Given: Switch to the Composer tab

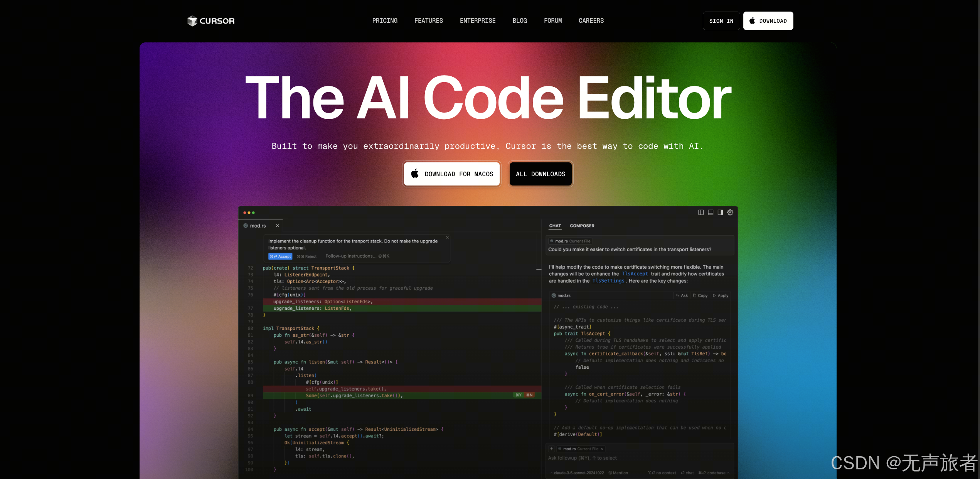Looking at the screenshot, I should (x=582, y=226).
